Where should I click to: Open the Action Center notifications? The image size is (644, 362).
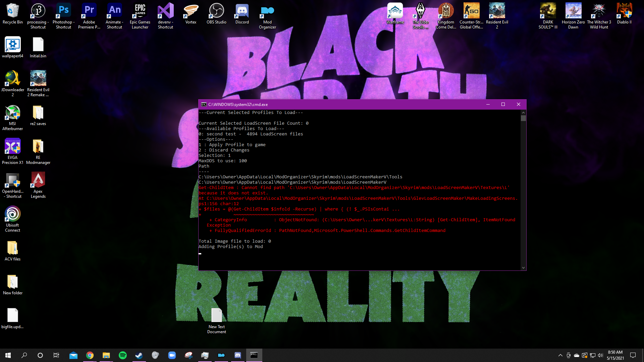tap(633, 355)
